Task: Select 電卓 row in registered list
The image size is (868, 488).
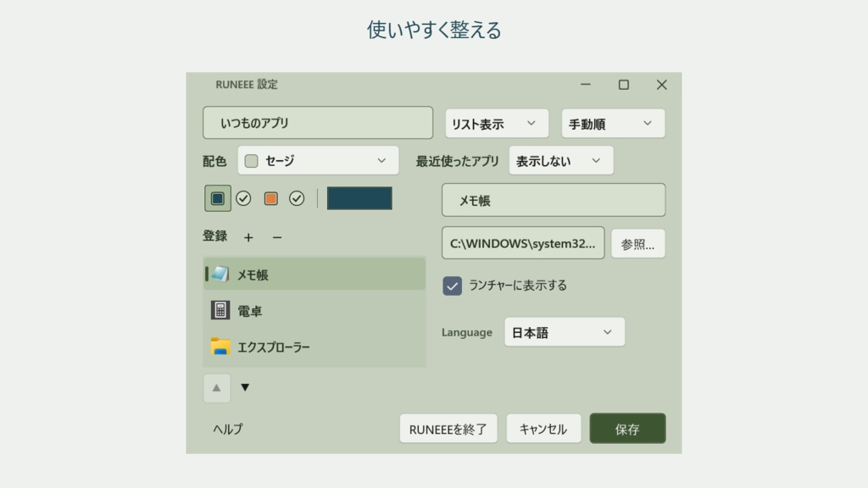Action: pyautogui.click(x=314, y=310)
